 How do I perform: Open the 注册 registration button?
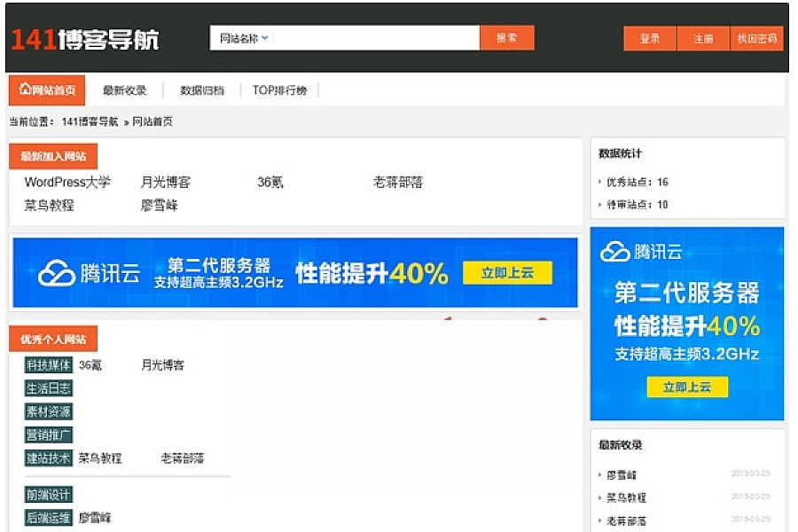[x=703, y=39]
